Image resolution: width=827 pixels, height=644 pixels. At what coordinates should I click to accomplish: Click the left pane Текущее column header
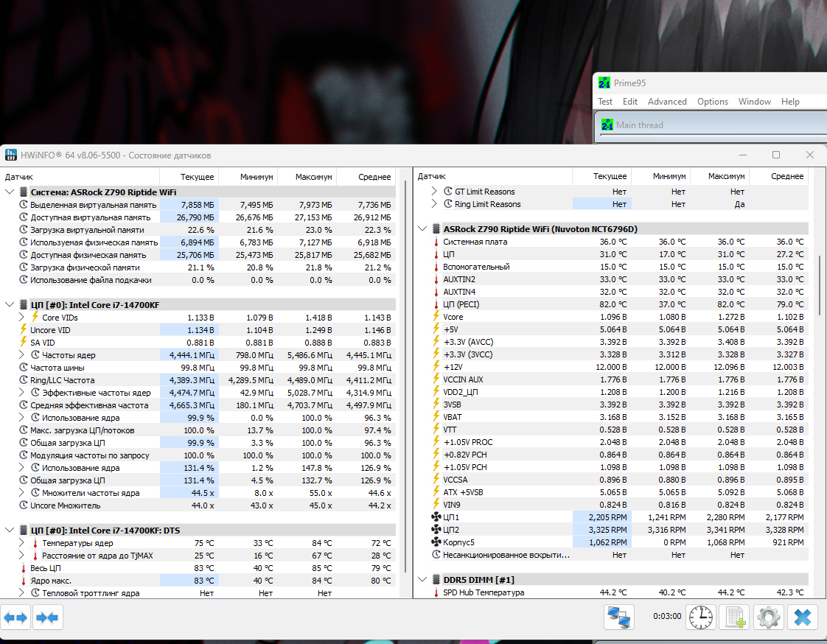coord(189,177)
